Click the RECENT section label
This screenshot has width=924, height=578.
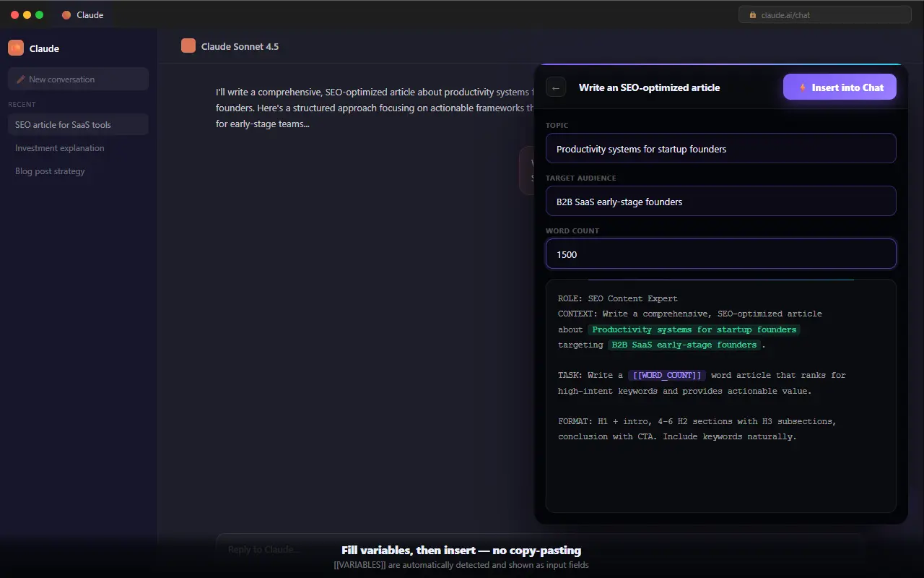[22, 105]
